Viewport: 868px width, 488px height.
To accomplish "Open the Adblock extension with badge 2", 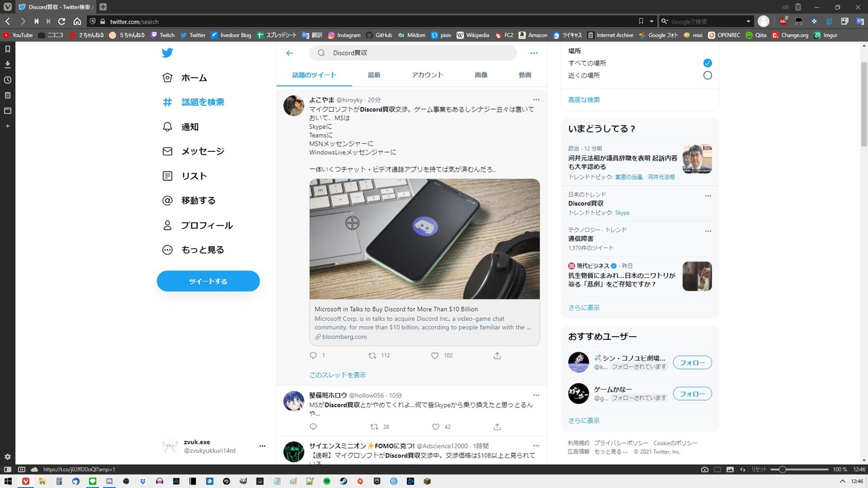I will pyautogui.click(x=783, y=22).
